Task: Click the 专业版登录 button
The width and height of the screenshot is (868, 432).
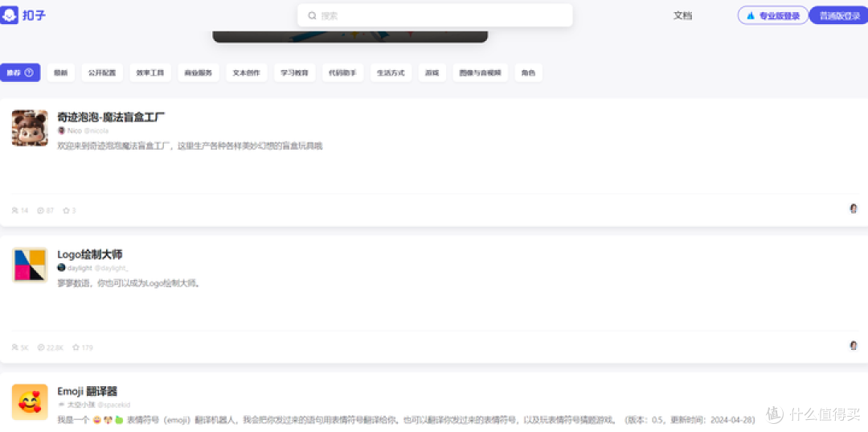Action: pos(772,15)
